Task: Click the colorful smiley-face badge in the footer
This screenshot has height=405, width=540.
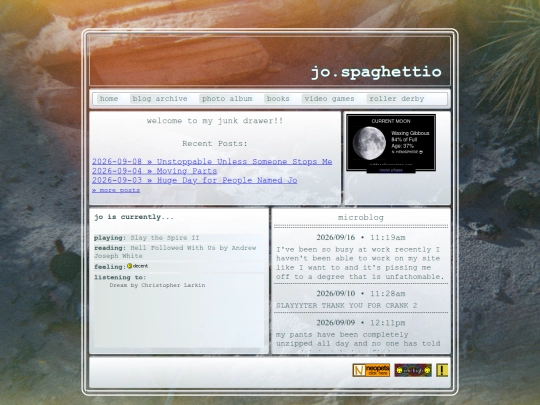Action: pos(413,370)
